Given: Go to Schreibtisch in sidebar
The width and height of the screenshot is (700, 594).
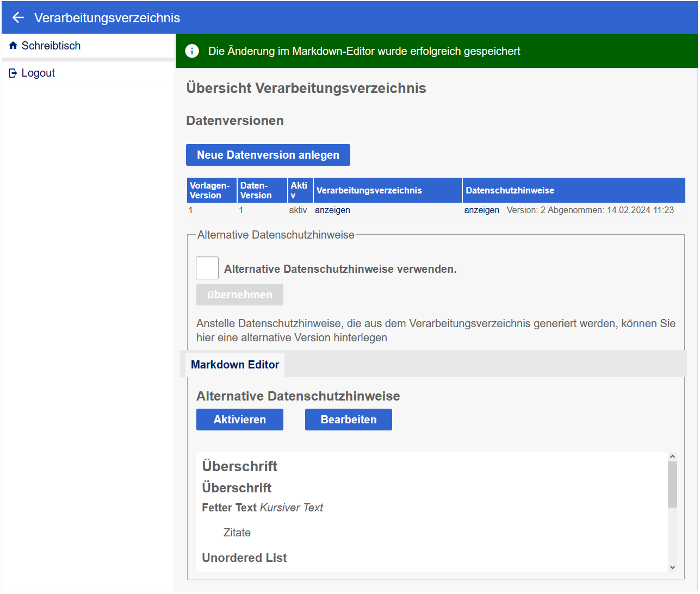Looking at the screenshot, I should (51, 46).
